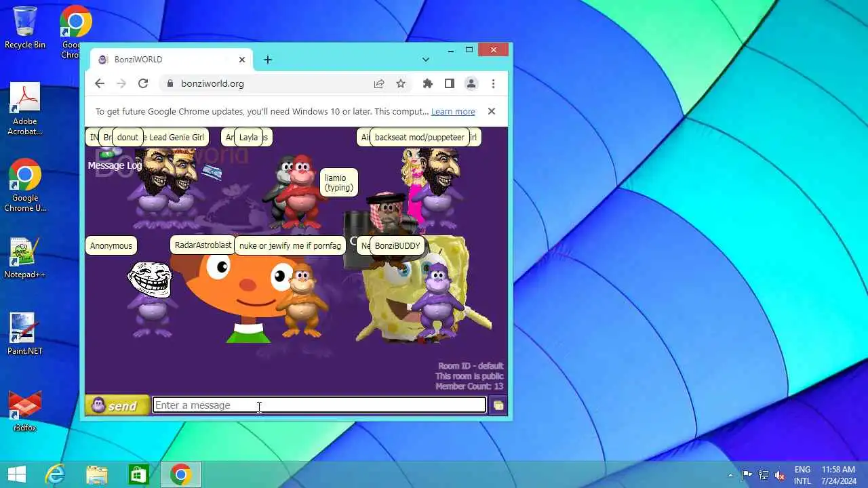Open the Action Center flag icon

pyautogui.click(x=747, y=475)
